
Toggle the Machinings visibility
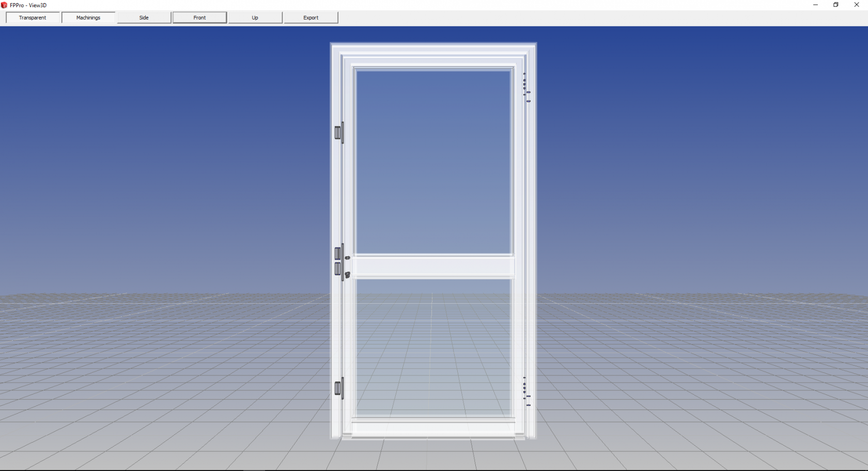[88, 17]
